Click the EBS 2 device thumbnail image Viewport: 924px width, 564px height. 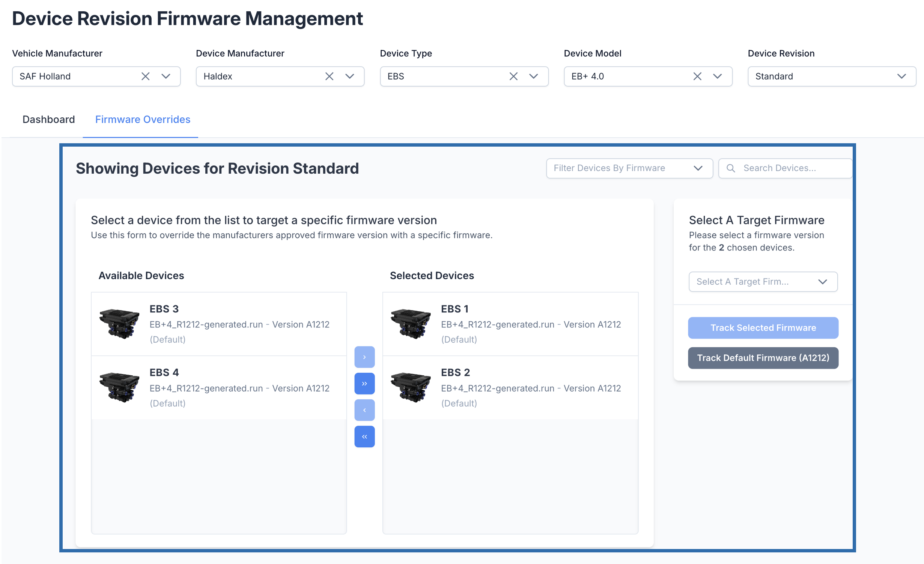coord(411,387)
